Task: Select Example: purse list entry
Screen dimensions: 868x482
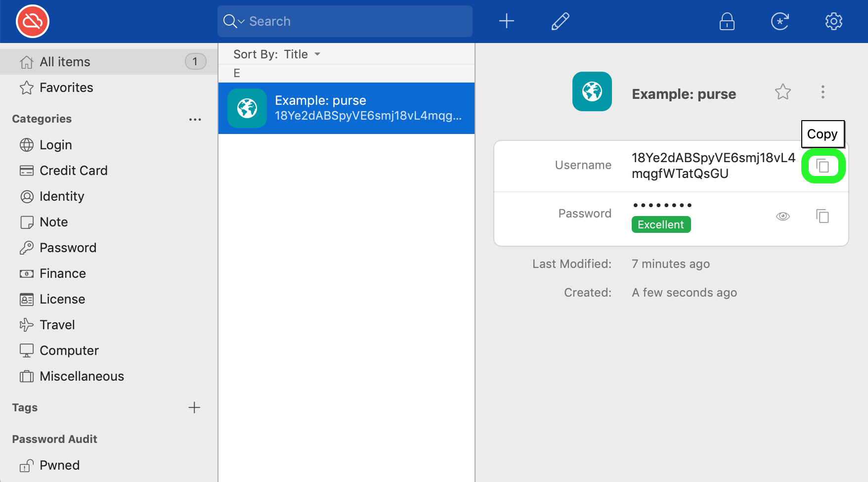Action: coord(347,108)
